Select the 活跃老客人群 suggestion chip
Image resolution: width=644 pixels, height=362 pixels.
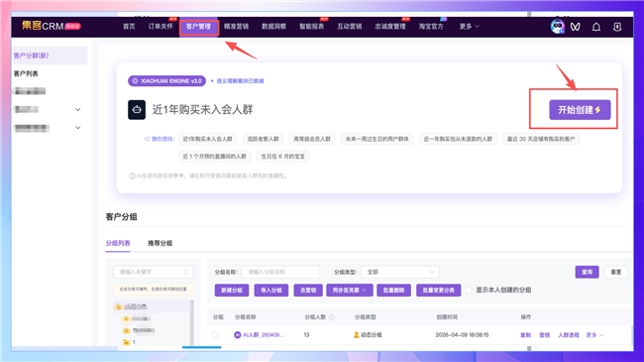pyautogui.click(x=263, y=139)
